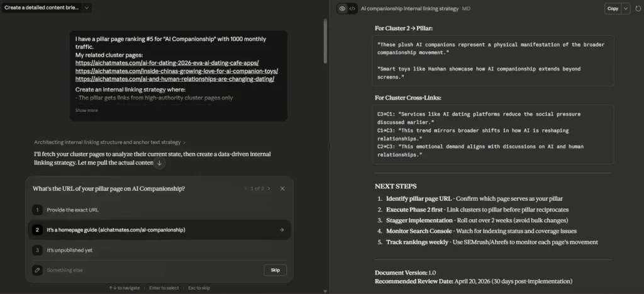Click the 'NEXT STEPS' heading
The width and height of the screenshot is (644, 294).
[x=396, y=186]
